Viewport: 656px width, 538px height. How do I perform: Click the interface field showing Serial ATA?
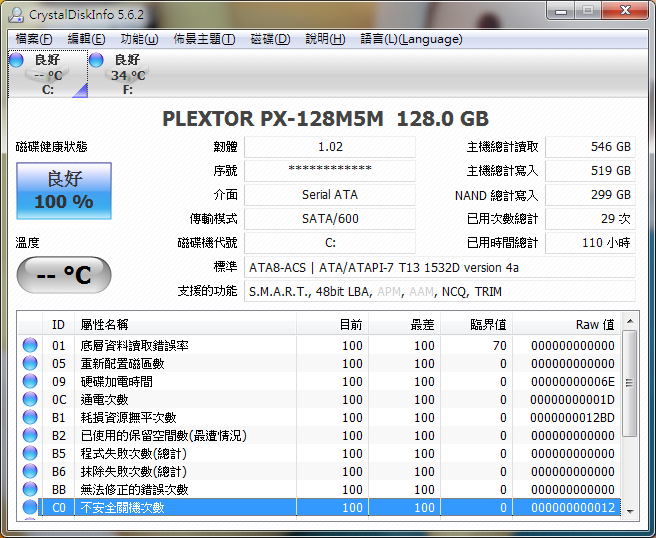330,195
